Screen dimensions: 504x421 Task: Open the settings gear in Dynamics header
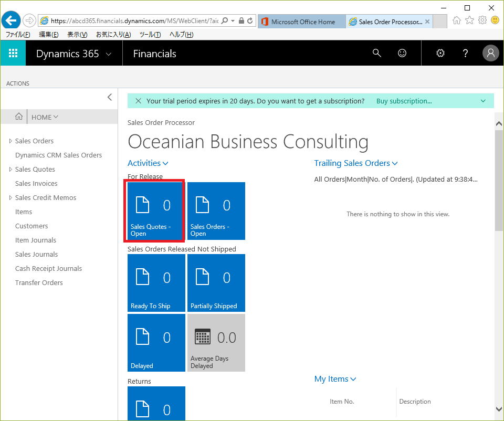(440, 53)
